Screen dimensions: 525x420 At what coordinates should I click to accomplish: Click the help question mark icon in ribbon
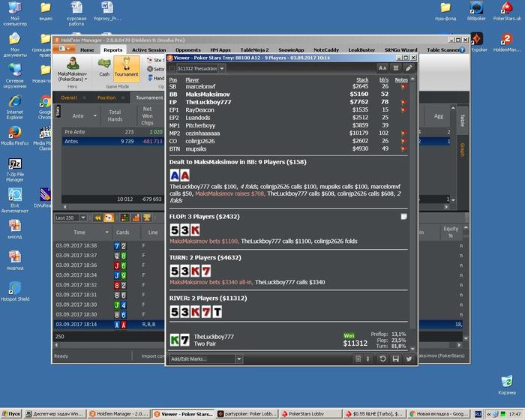pos(463,50)
